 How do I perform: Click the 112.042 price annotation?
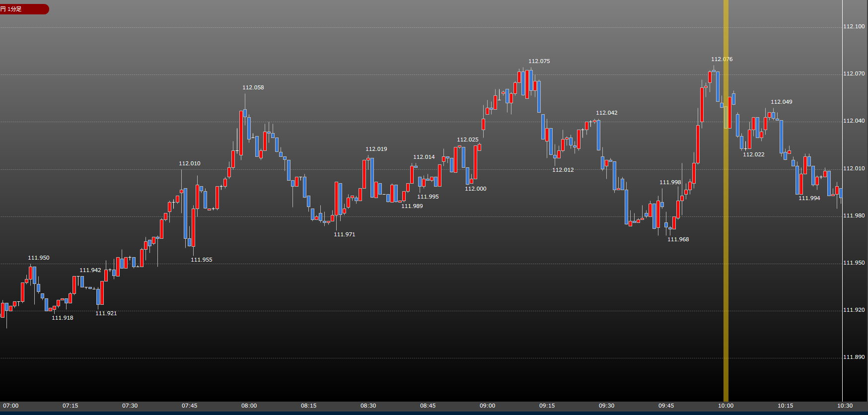pyautogui.click(x=607, y=113)
